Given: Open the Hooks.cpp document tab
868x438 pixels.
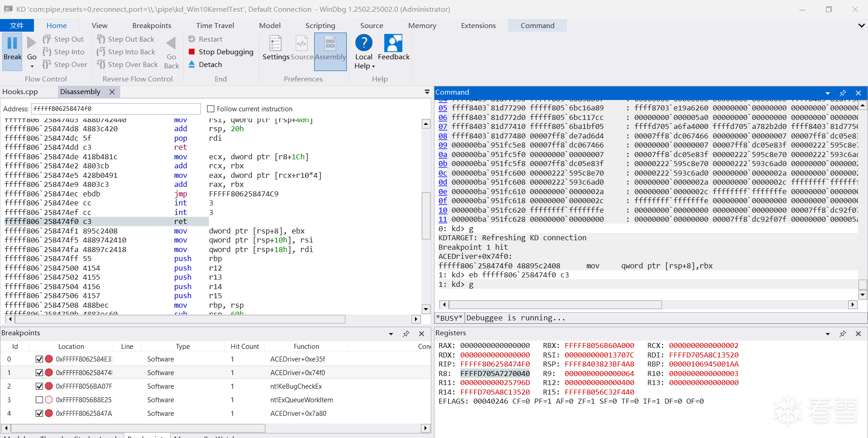Looking at the screenshot, I should coord(20,92).
